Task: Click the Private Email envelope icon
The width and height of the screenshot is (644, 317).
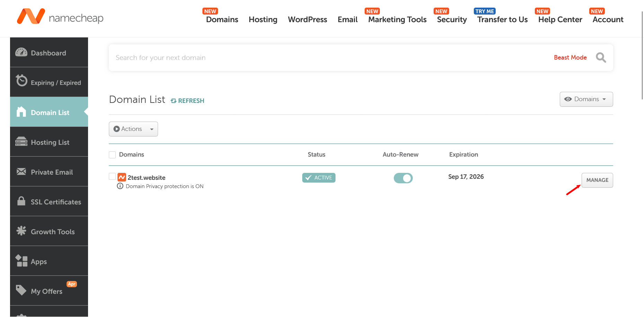Action: [21, 171]
